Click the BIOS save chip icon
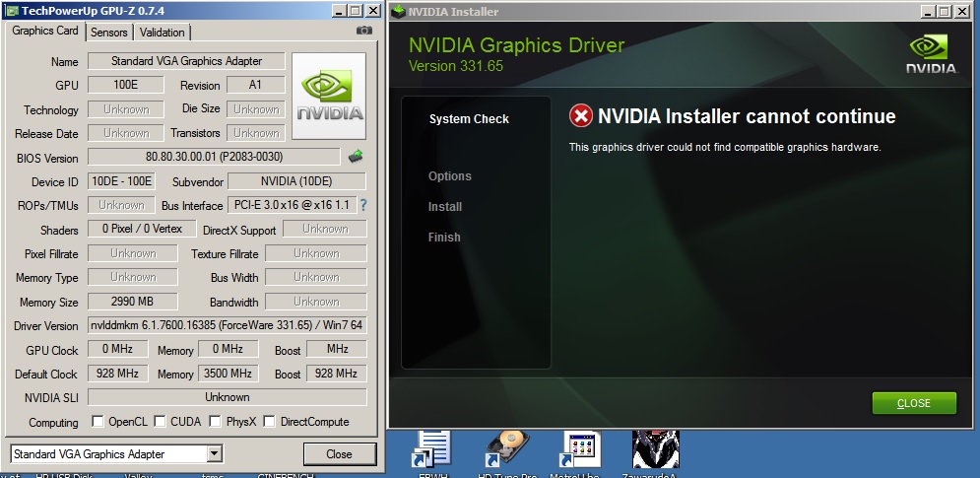This screenshot has width=980, height=478. 357,157
